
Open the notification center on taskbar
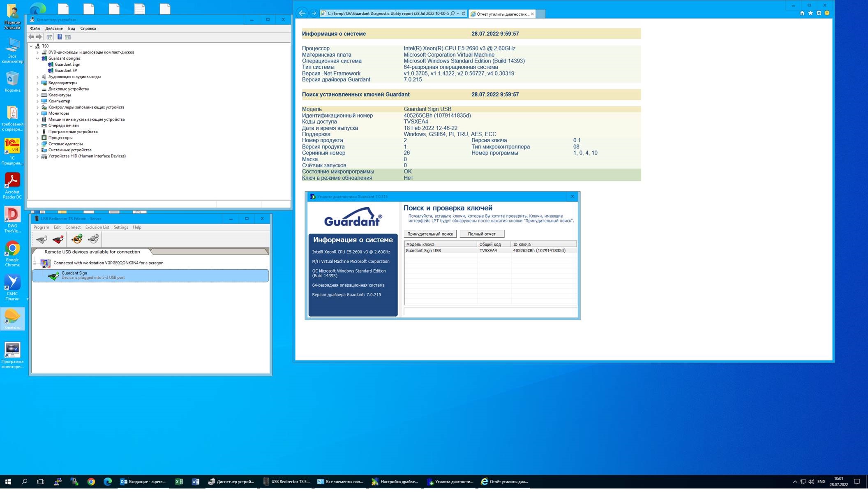pyautogui.click(x=857, y=481)
